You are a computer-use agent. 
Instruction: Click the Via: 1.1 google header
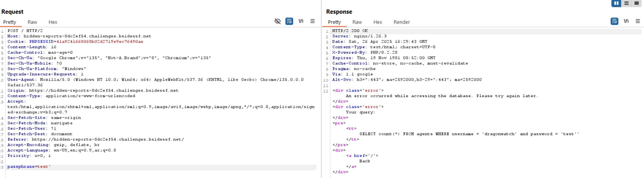[353, 74]
